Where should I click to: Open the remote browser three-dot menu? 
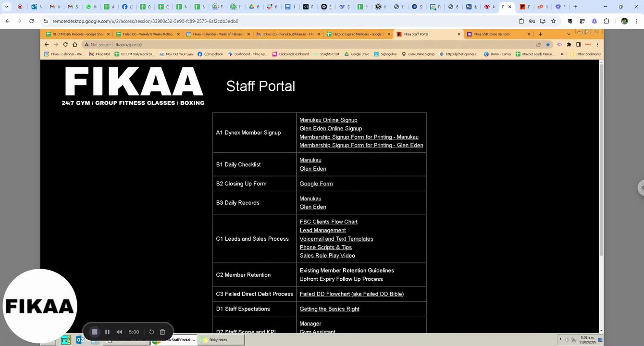[x=597, y=45]
